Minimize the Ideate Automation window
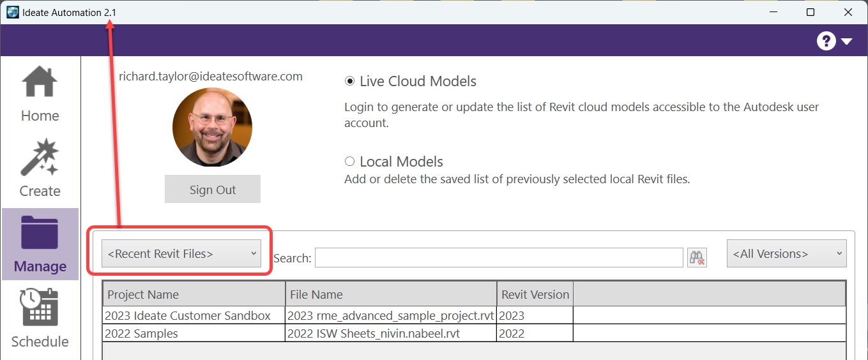The height and width of the screenshot is (360, 868). click(773, 12)
